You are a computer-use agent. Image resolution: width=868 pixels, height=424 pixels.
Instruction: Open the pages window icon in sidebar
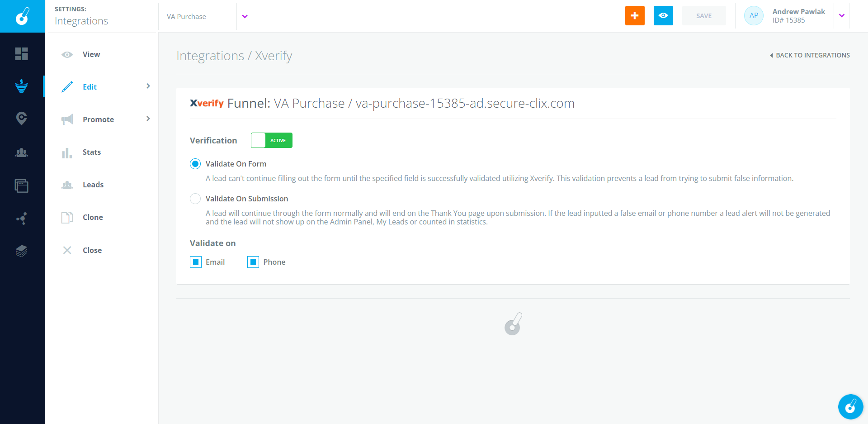[x=21, y=186]
